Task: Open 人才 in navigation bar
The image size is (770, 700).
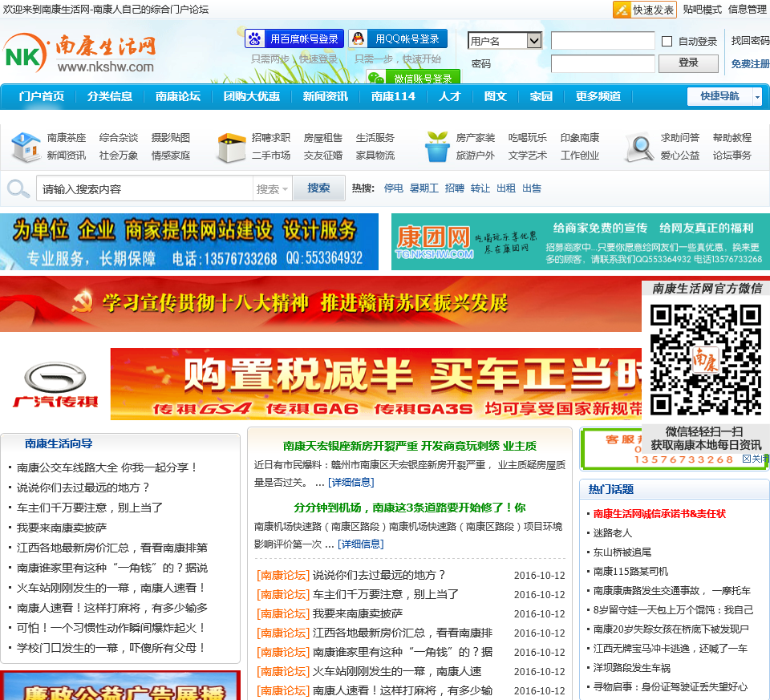Action: [449, 96]
